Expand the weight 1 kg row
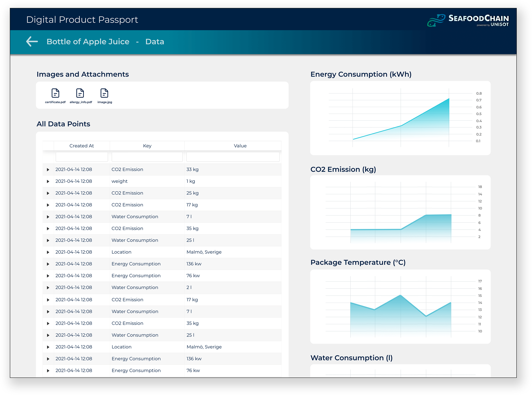Image resolution: width=532 pixels, height=395 pixels. [48, 182]
